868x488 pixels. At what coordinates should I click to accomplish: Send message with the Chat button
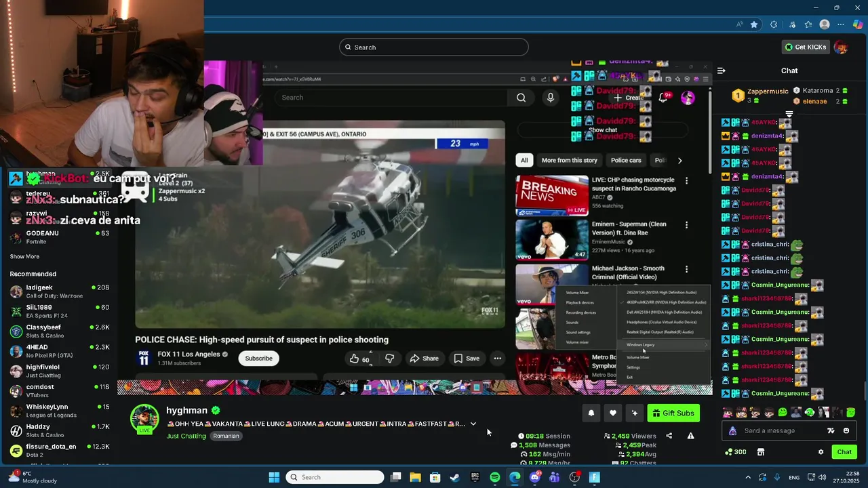844,452
